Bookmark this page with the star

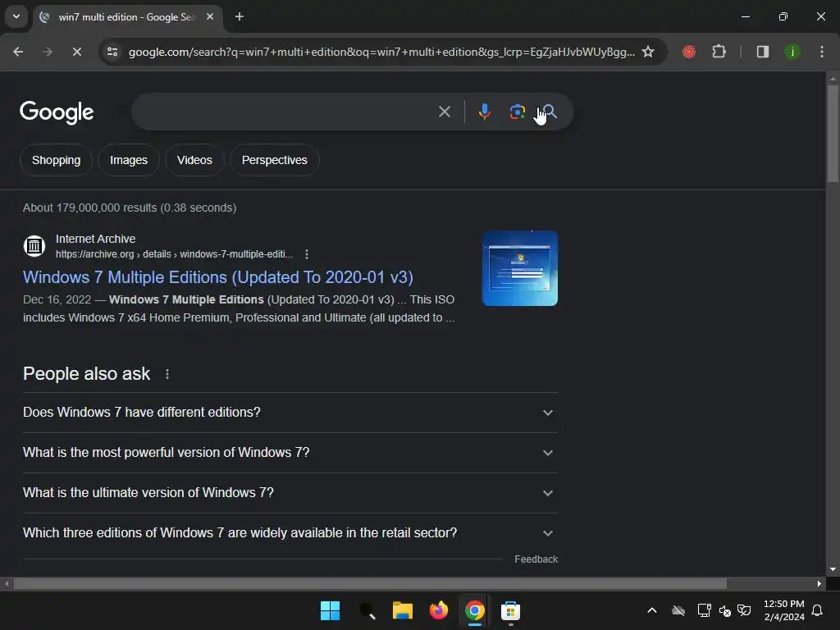(648, 52)
